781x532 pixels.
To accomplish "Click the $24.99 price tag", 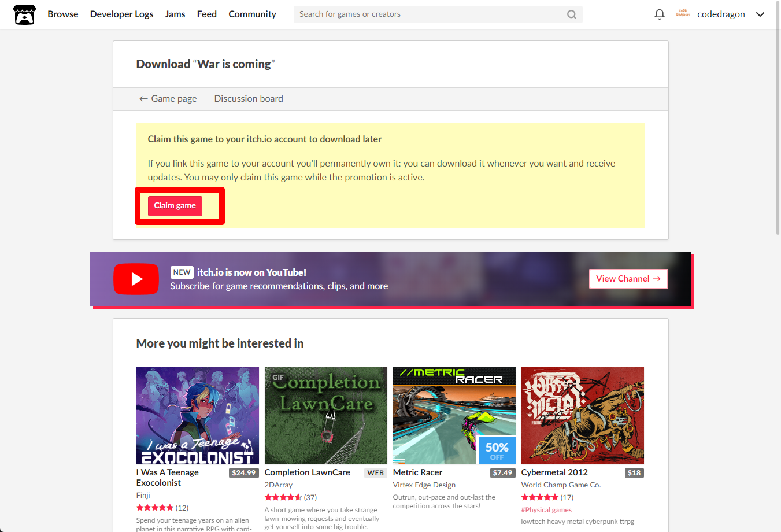I will pyautogui.click(x=243, y=473).
